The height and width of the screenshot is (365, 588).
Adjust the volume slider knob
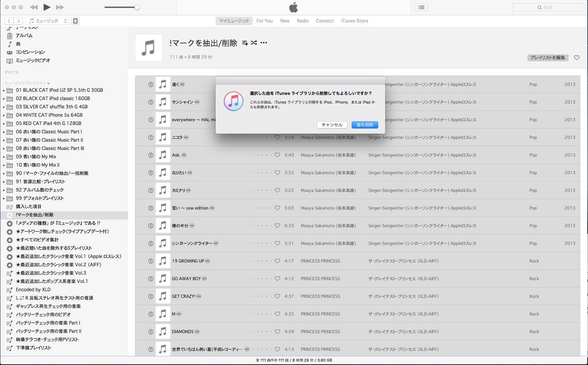(x=137, y=7)
